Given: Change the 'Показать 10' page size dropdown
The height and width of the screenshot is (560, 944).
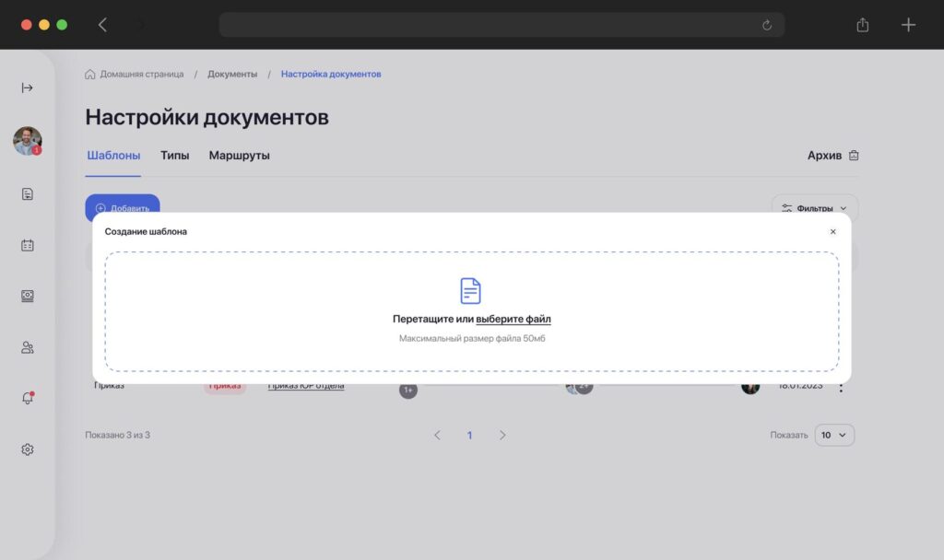Looking at the screenshot, I should click(x=833, y=434).
